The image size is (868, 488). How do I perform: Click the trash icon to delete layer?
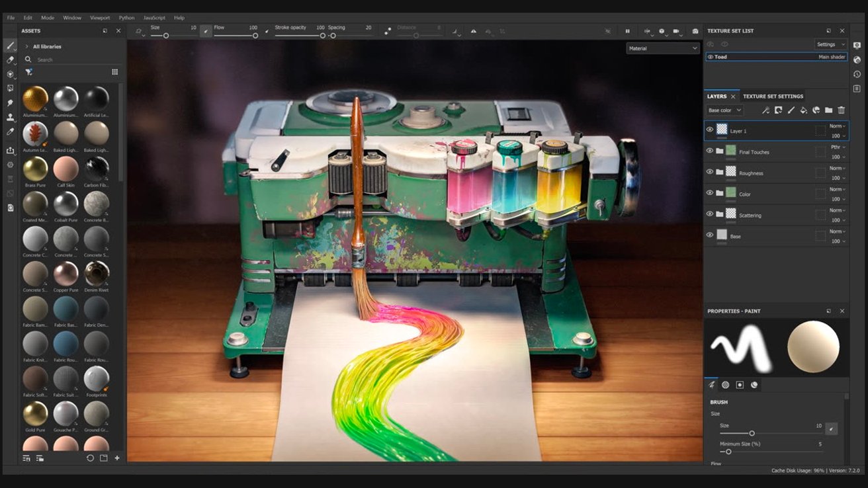(842, 110)
